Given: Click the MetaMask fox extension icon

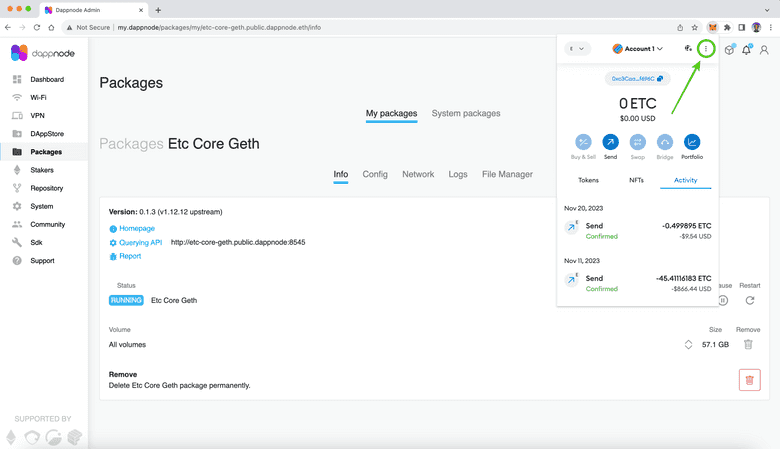Looking at the screenshot, I should tap(712, 27).
